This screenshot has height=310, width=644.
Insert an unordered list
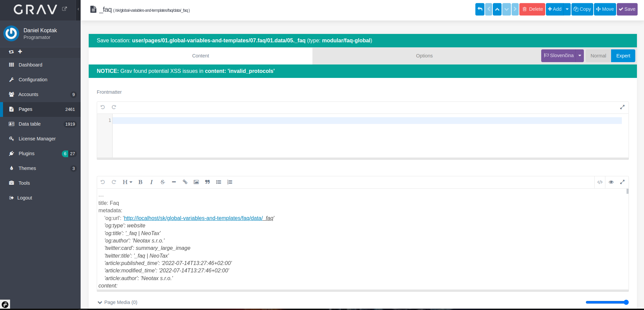tap(219, 182)
